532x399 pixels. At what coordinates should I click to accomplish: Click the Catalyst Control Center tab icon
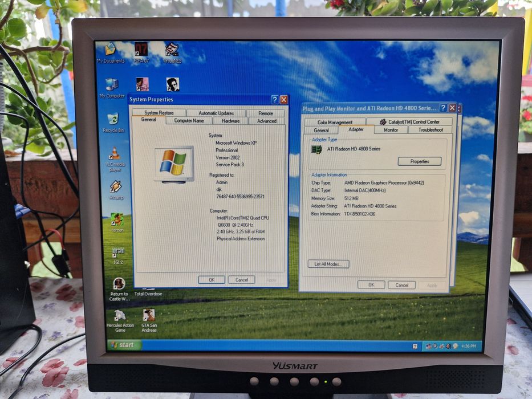tap(383, 122)
